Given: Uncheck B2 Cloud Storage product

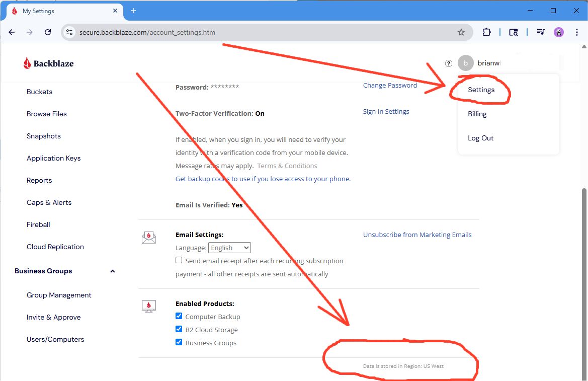Looking at the screenshot, I should [x=179, y=329].
